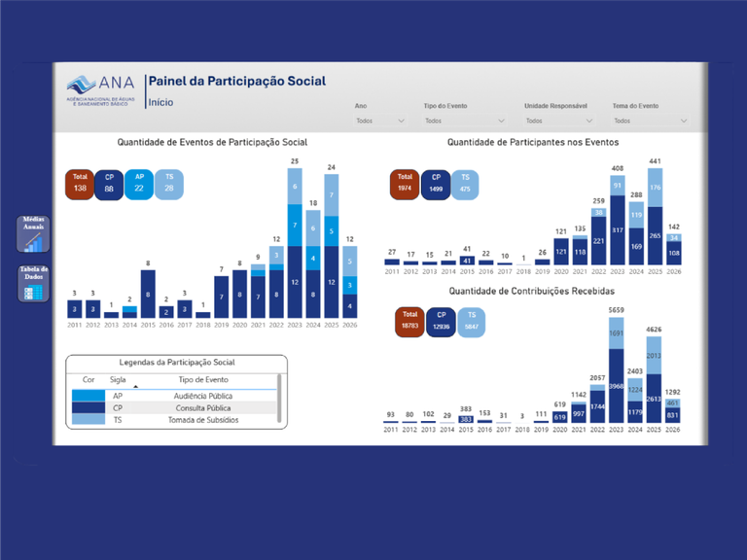This screenshot has width=747, height=560.
Task: Click the 2024 participants TS segment 119
Action: point(636,215)
